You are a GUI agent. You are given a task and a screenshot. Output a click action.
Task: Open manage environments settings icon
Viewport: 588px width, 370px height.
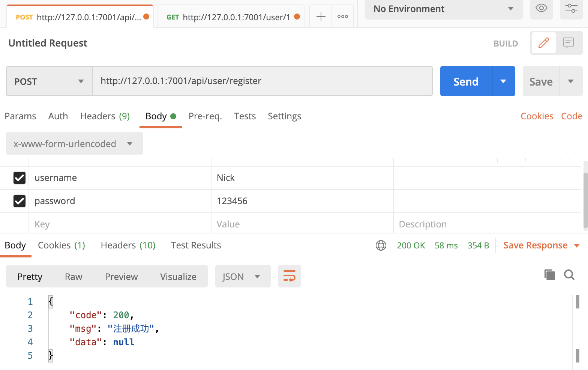point(571,8)
